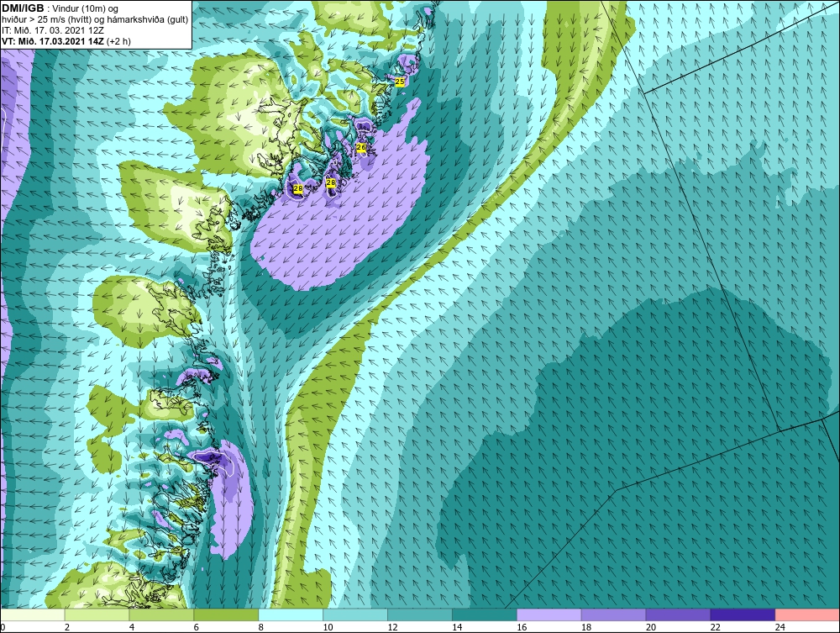Click the 2–4 m/s light yellow-green swatch
The image size is (840, 633).
click(x=97, y=615)
